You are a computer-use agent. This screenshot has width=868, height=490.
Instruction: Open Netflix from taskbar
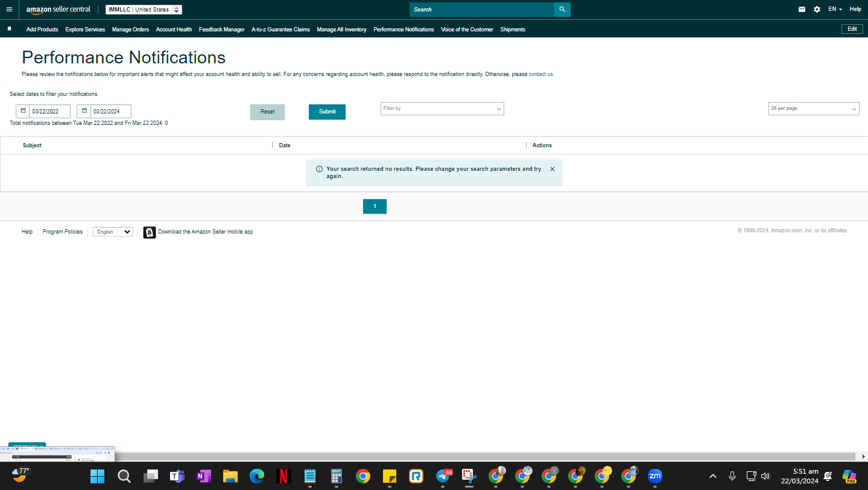tap(284, 476)
